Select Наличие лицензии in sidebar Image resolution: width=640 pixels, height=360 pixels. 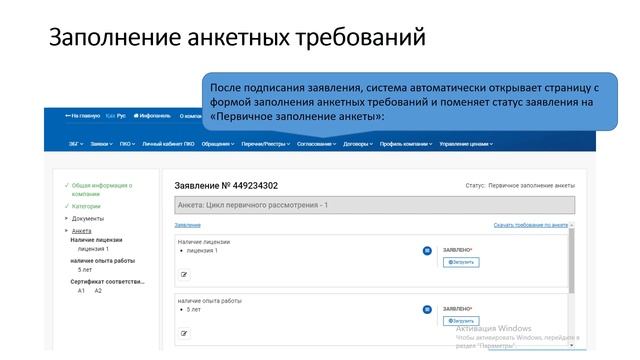pyautogui.click(x=96, y=240)
